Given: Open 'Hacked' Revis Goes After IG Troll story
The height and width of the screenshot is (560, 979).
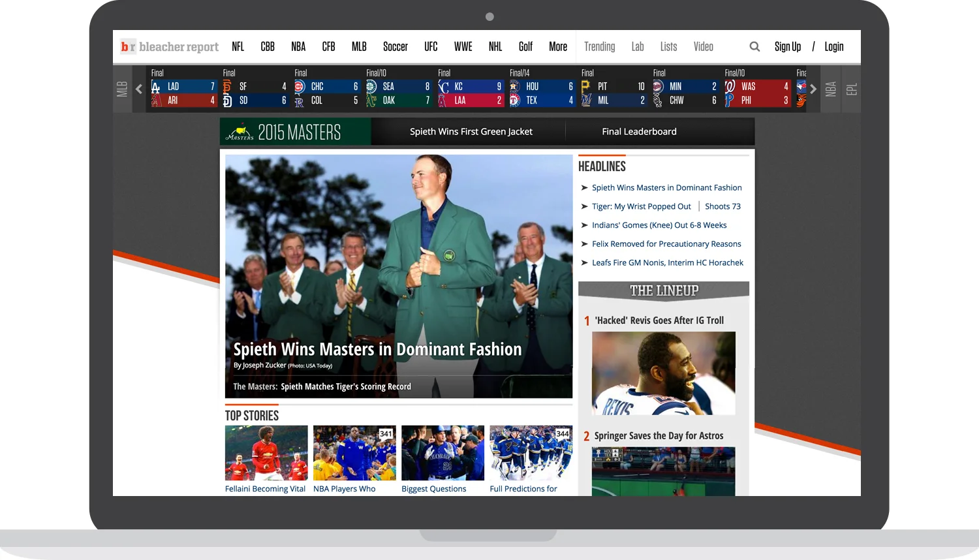Looking at the screenshot, I should [659, 320].
